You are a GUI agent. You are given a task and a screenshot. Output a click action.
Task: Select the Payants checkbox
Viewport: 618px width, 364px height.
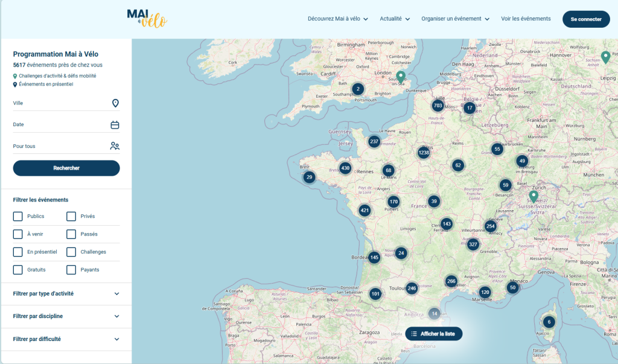pyautogui.click(x=71, y=270)
